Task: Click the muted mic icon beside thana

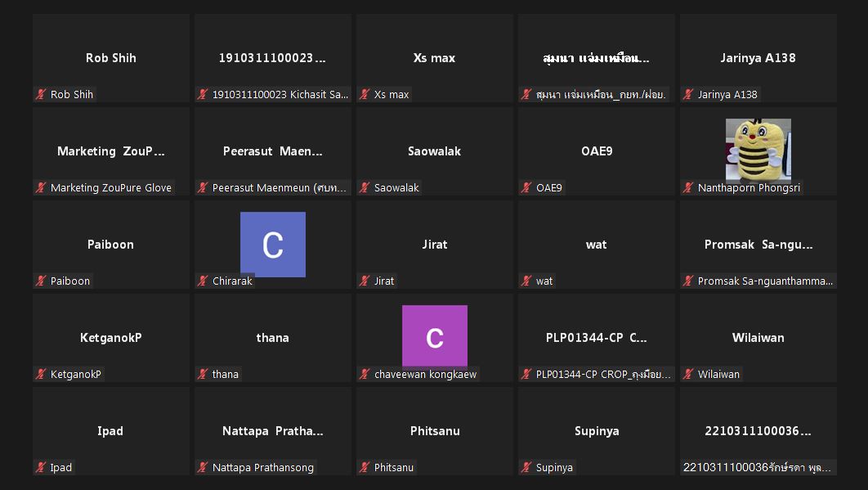Action: tap(203, 374)
